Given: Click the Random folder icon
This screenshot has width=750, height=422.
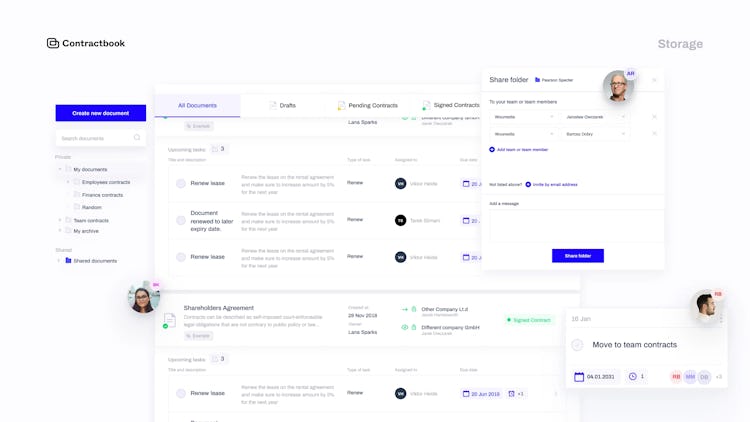Looking at the screenshot, I should pyautogui.click(x=77, y=207).
